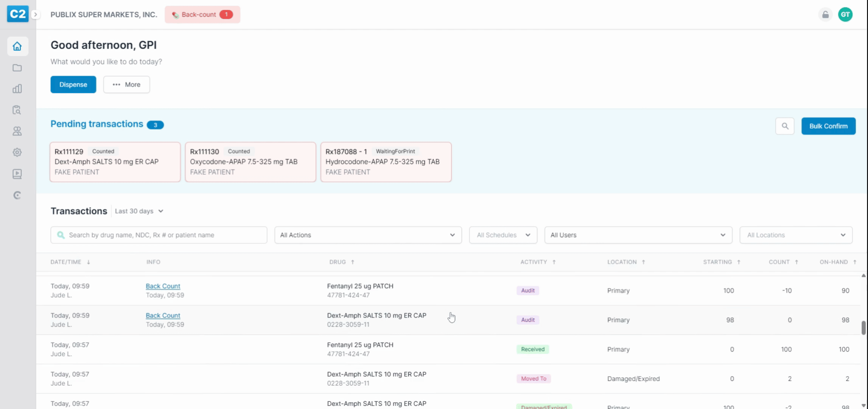This screenshot has height=409, width=868.
Task: Open the settings gear icon
Action: point(17,152)
